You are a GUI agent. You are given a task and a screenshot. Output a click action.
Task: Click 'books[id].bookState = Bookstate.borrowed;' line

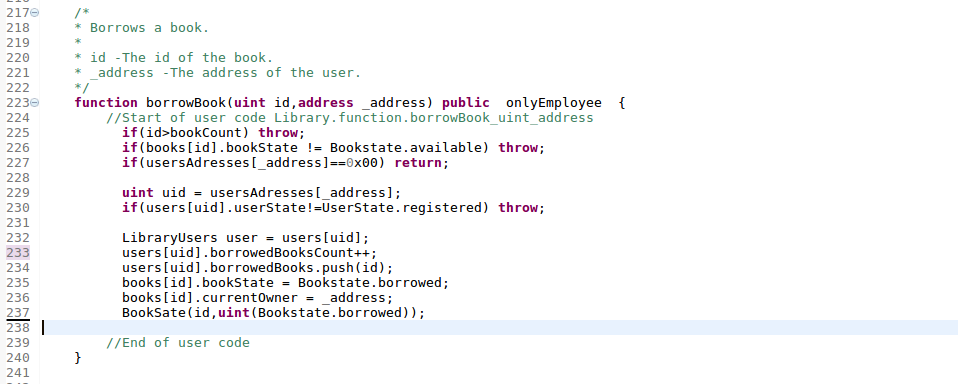point(285,283)
